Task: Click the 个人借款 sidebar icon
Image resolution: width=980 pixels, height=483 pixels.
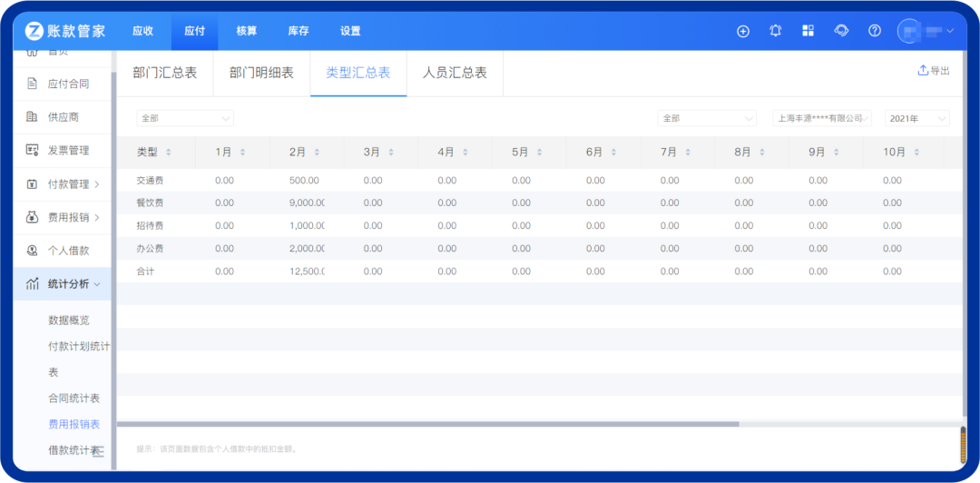Action: pos(32,251)
